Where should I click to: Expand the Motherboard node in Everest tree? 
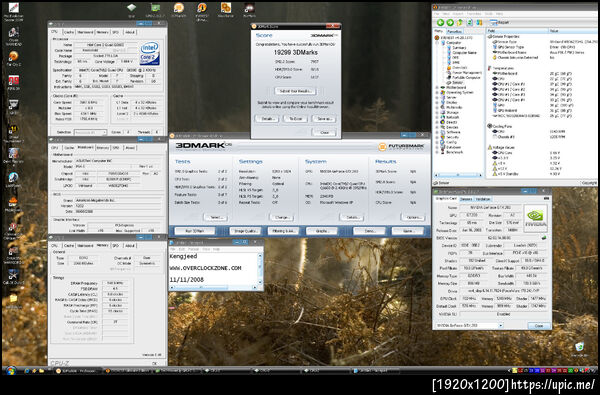437,87
